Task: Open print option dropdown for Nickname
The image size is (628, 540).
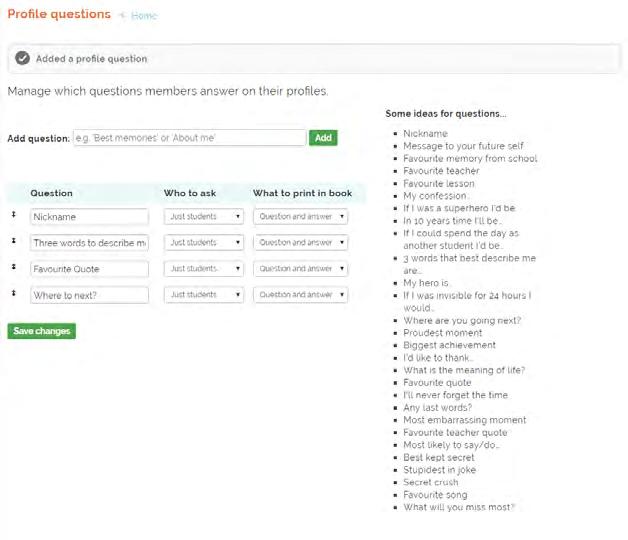Action: point(300,216)
